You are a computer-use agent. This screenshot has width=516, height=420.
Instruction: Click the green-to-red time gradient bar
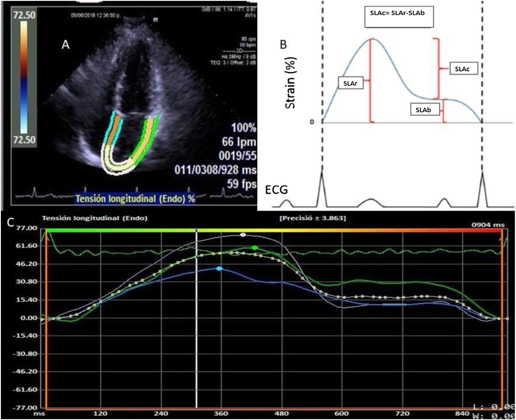point(273,231)
